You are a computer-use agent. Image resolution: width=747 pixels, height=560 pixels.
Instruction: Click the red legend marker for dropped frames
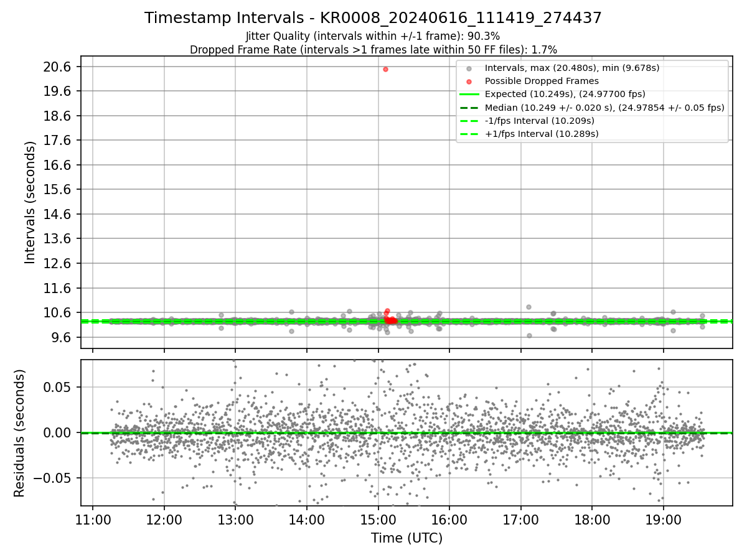pos(469,81)
